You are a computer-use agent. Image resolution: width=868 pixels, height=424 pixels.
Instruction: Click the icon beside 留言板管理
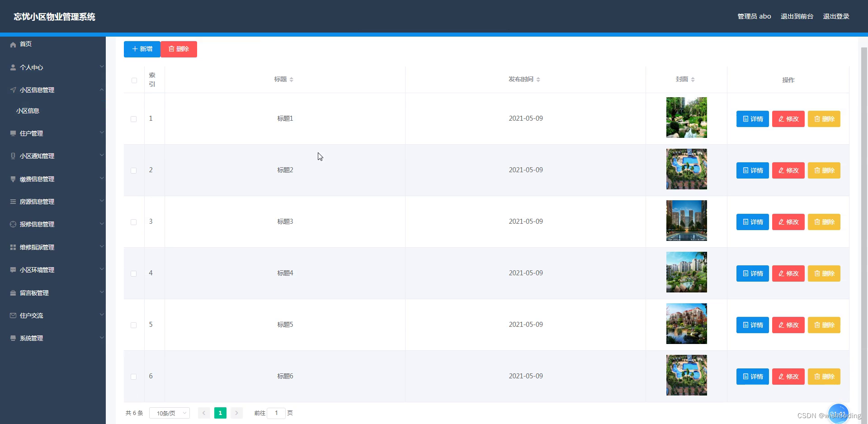[13, 293]
